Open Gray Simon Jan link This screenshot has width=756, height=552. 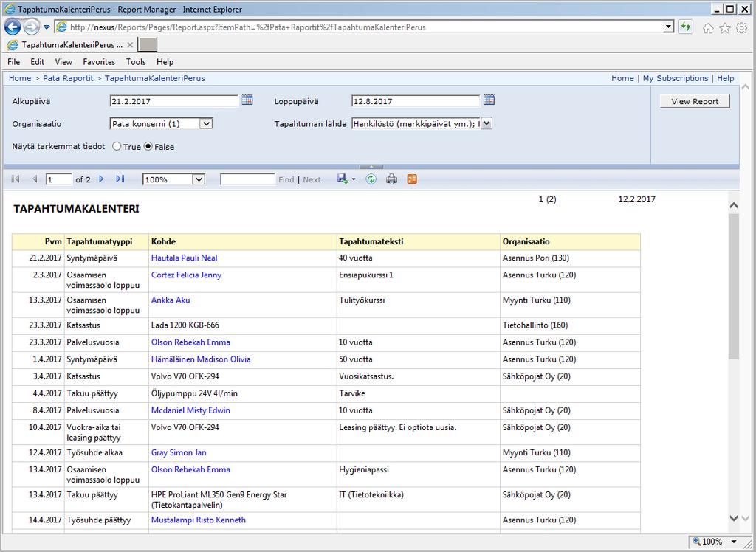(x=179, y=452)
